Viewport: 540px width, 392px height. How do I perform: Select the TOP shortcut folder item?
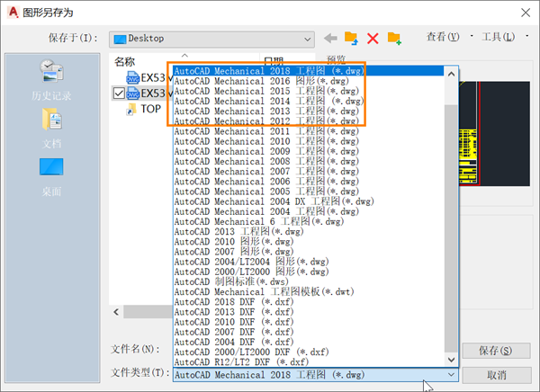[x=144, y=109]
